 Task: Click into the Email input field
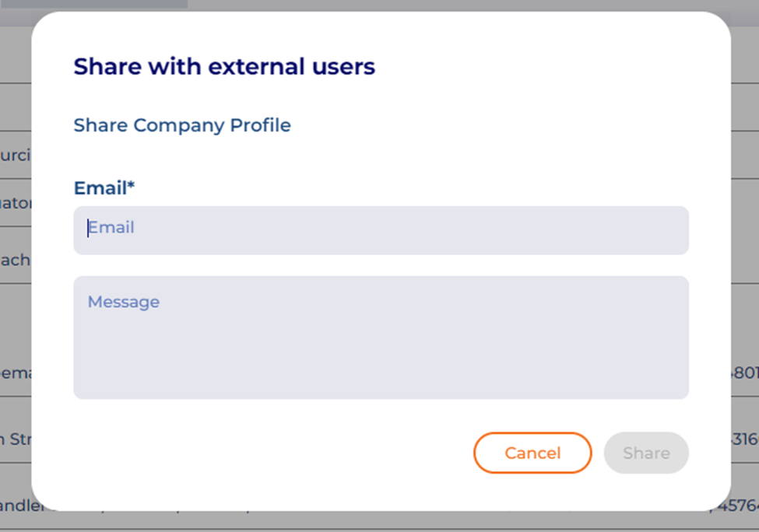[381, 230]
